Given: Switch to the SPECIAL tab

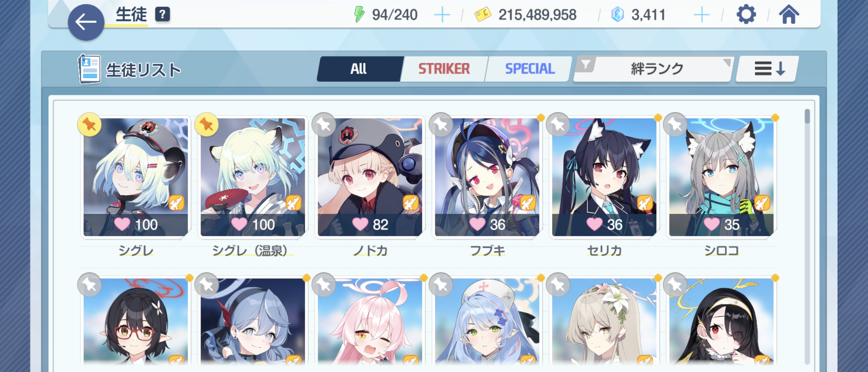Looking at the screenshot, I should (x=530, y=69).
